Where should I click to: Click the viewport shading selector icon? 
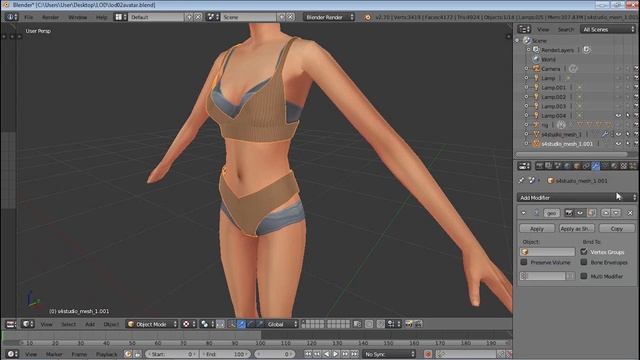pos(188,324)
